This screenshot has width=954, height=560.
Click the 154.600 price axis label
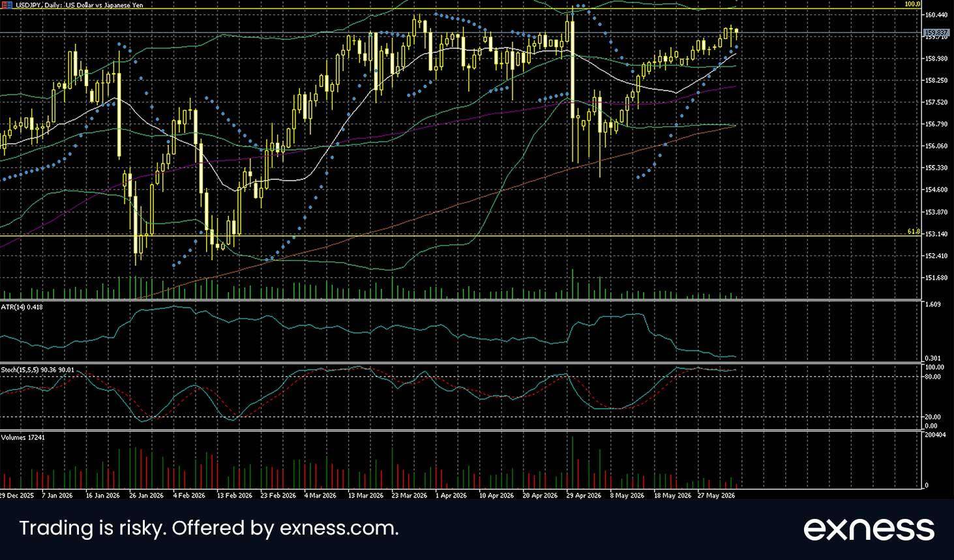[935, 190]
